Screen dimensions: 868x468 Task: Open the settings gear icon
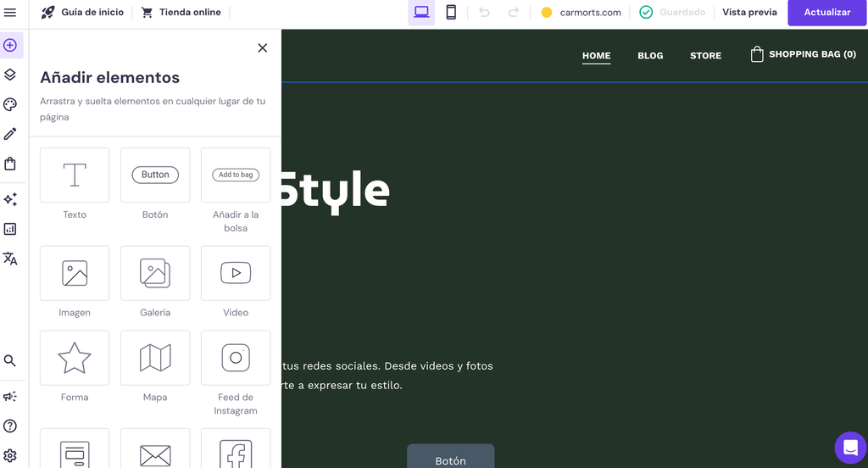pyautogui.click(x=10, y=455)
